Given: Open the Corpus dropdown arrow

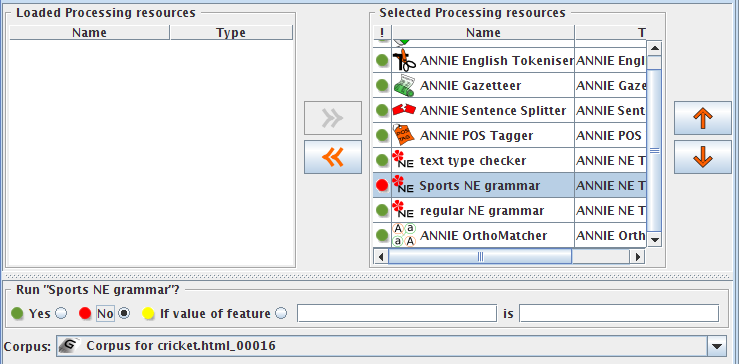Looking at the screenshot, I should [x=716, y=347].
